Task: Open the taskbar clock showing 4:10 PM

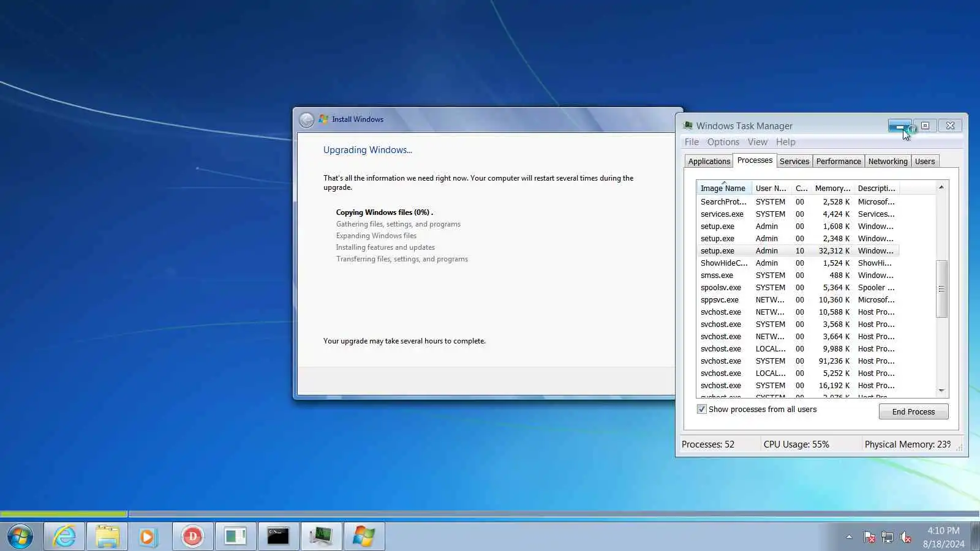Action: (x=943, y=537)
